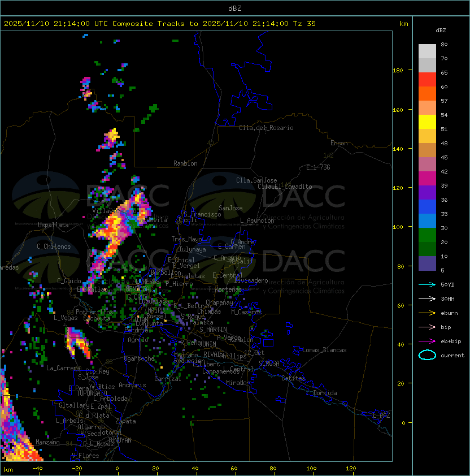Click the 'Encon' place label

coord(339,143)
